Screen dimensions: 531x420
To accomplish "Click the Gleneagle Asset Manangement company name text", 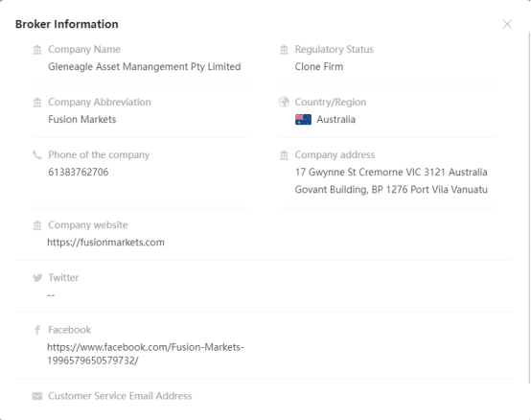I will point(145,67).
